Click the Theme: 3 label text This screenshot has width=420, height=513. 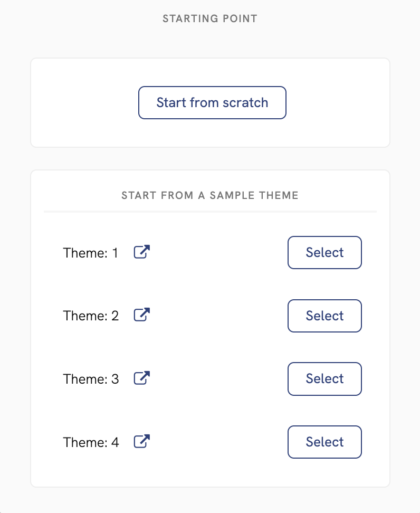click(x=91, y=379)
